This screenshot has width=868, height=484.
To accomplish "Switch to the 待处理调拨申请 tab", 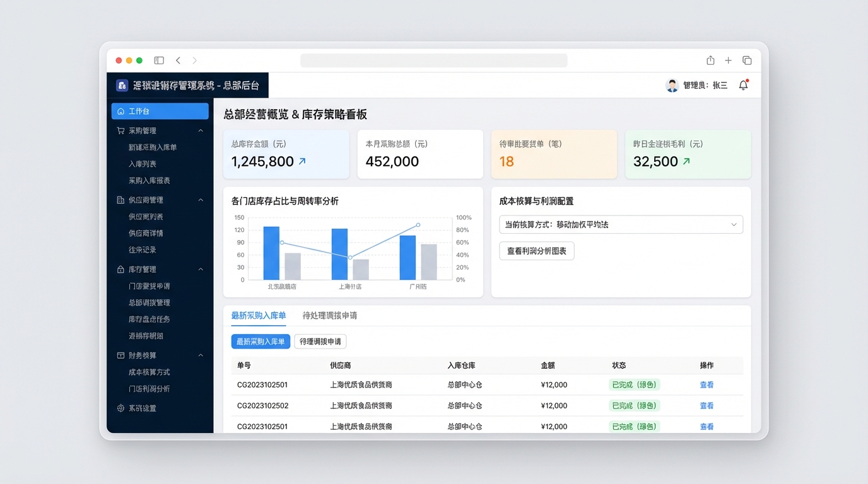I will coord(329,316).
